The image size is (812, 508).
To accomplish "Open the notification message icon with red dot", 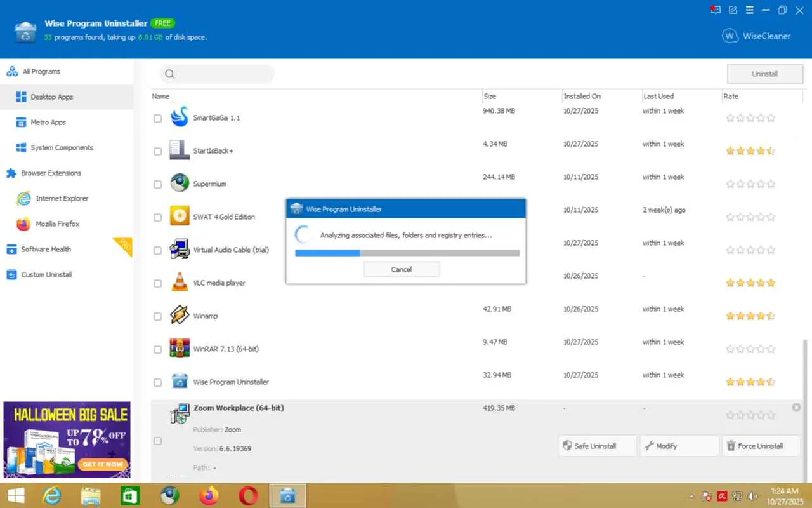I will tap(716, 10).
